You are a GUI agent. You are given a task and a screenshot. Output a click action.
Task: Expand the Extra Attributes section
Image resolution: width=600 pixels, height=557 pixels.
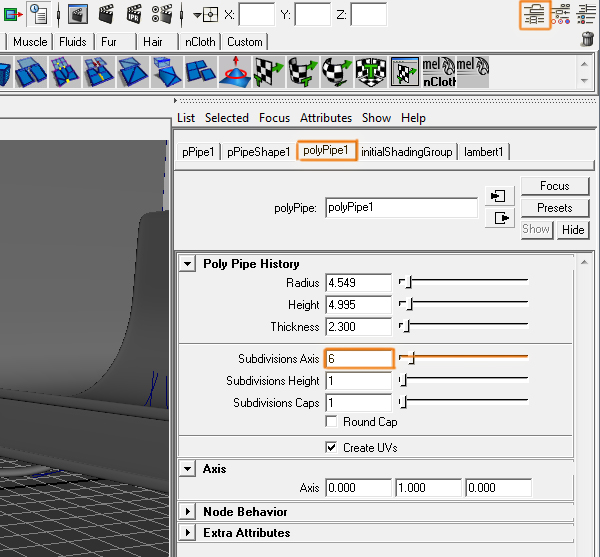[x=187, y=533]
